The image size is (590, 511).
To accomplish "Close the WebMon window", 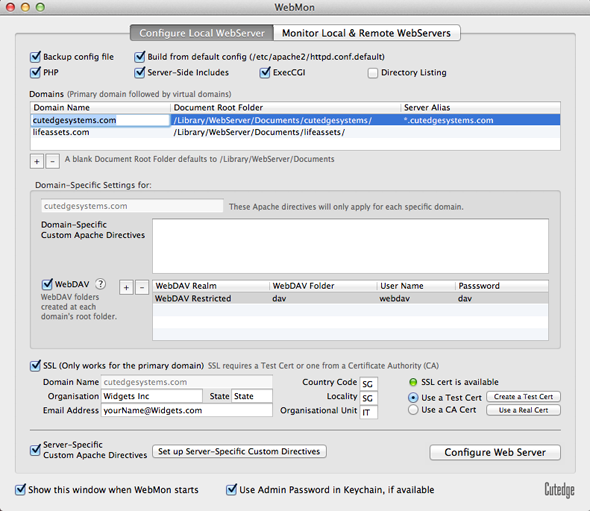I will click(x=11, y=7).
